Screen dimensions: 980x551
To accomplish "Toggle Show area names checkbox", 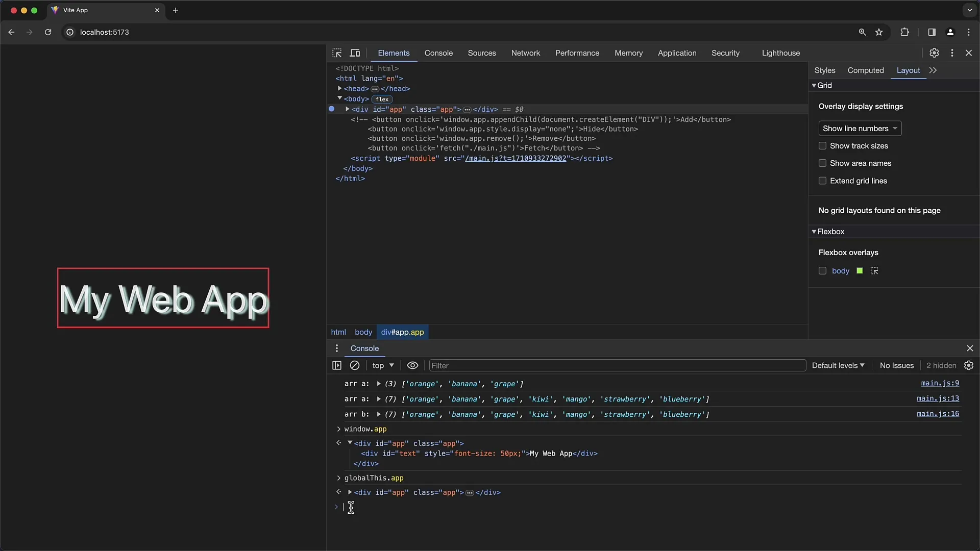I will pos(822,163).
